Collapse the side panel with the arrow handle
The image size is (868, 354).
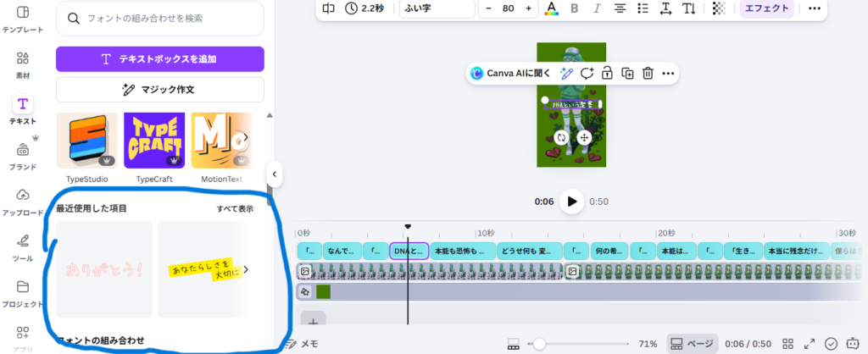[275, 174]
